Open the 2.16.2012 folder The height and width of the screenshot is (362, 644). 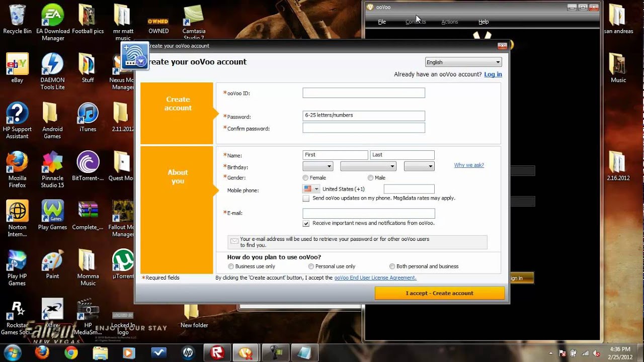[618, 166]
